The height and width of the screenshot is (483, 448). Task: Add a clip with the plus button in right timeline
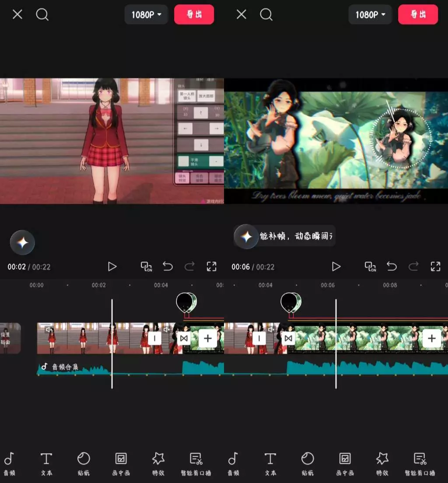point(432,338)
